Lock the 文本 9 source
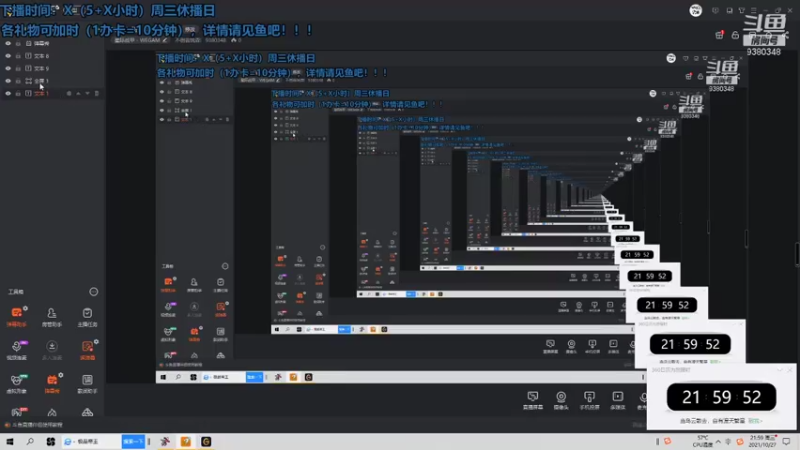 point(18,68)
